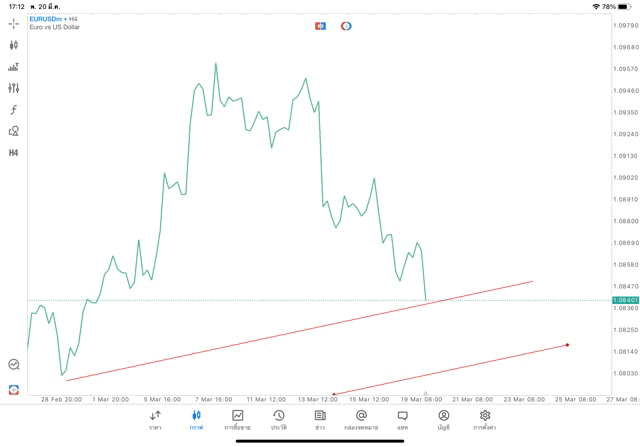The height and width of the screenshot is (447, 640).
Task: Open the News (ข่าว) tab
Action: (x=320, y=419)
